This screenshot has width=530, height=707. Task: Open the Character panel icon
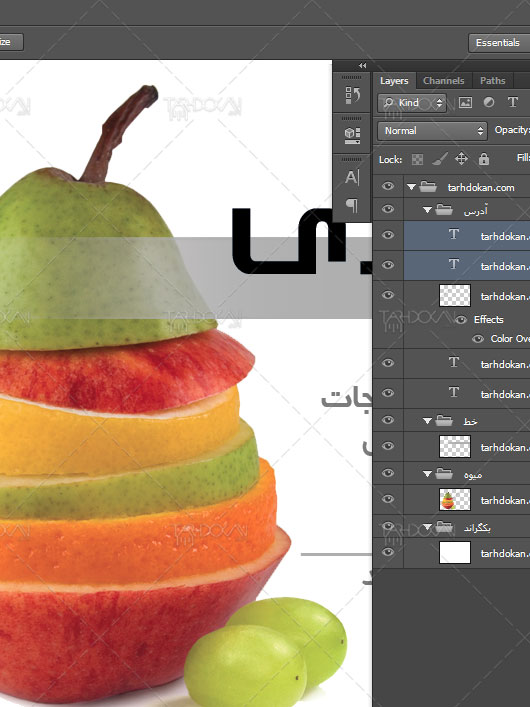point(352,177)
